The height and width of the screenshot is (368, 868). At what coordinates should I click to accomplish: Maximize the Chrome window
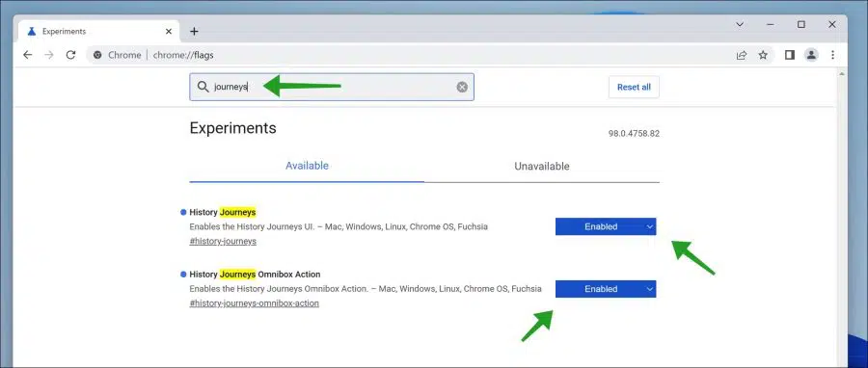pos(801,24)
